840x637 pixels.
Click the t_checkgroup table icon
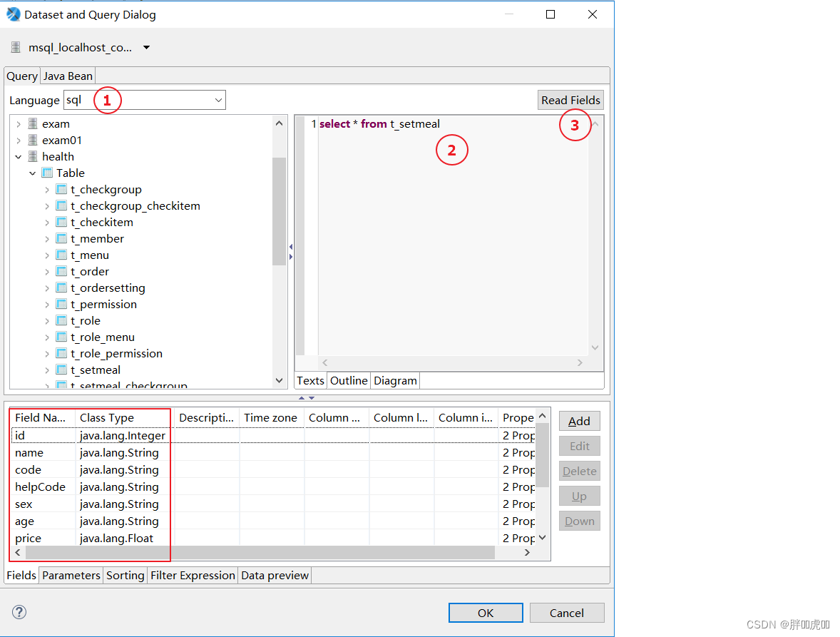(x=61, y=190)
